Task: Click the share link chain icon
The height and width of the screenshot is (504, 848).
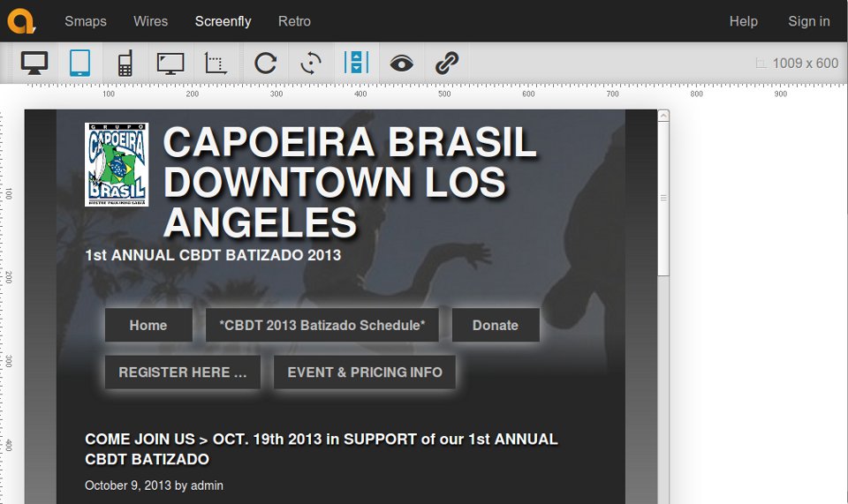Action: point(447,64)
